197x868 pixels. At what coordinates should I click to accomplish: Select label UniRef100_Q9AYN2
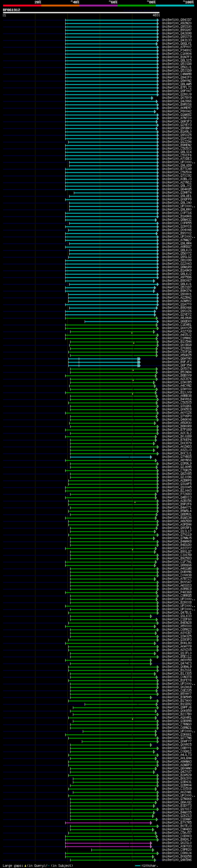177,81
